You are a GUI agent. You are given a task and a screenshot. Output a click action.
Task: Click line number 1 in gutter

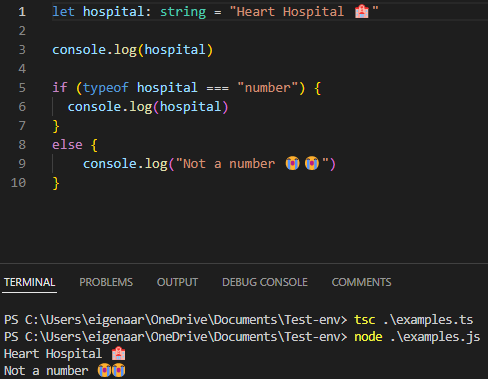[22, 12]
